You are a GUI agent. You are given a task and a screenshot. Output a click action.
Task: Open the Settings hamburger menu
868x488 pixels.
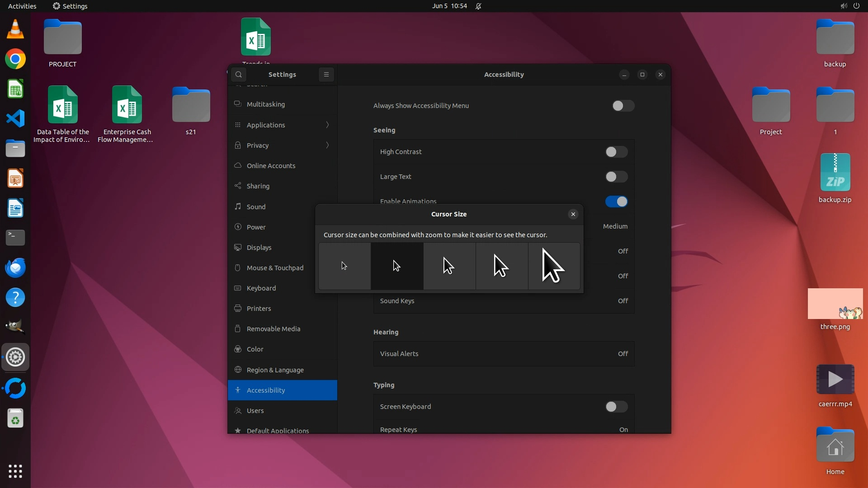click(326, 75)
